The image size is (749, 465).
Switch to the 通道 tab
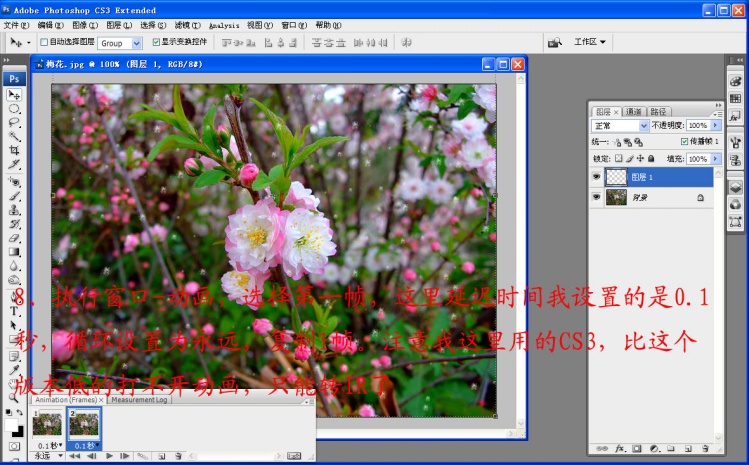tap(633, 112)
